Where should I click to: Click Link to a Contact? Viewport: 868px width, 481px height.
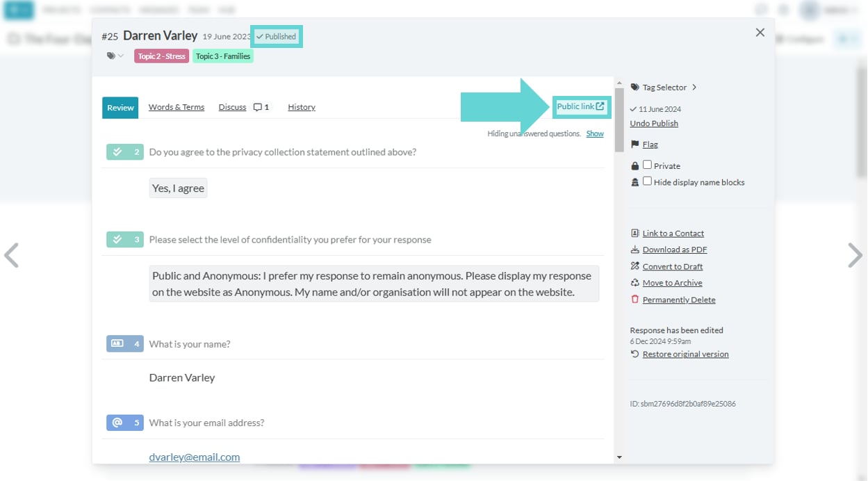(673, 234)
